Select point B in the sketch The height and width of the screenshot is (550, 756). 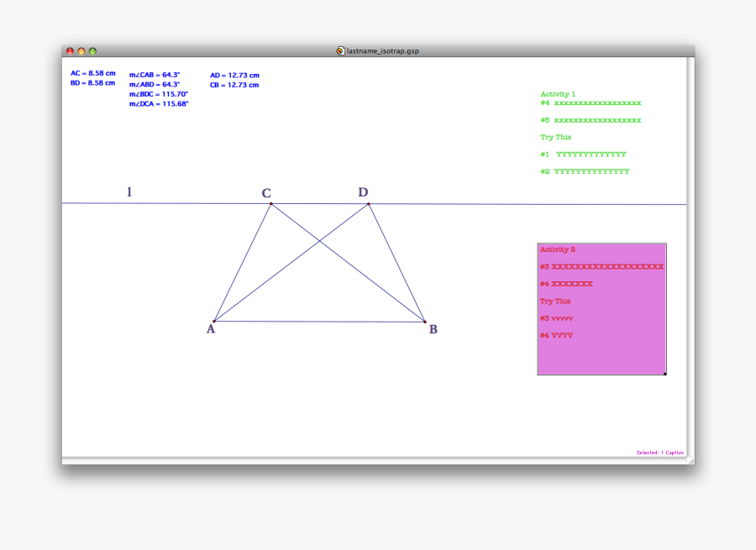click(x=427, y=320)
